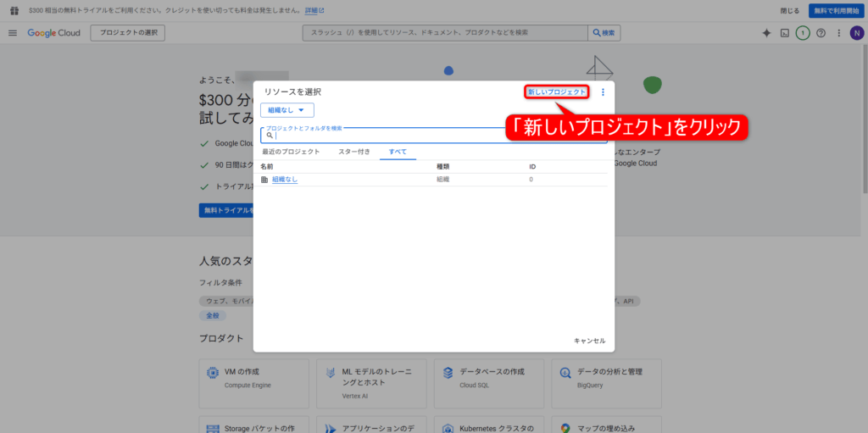
Task: Select the スター付き tab
Action: (x=354, y=152)
